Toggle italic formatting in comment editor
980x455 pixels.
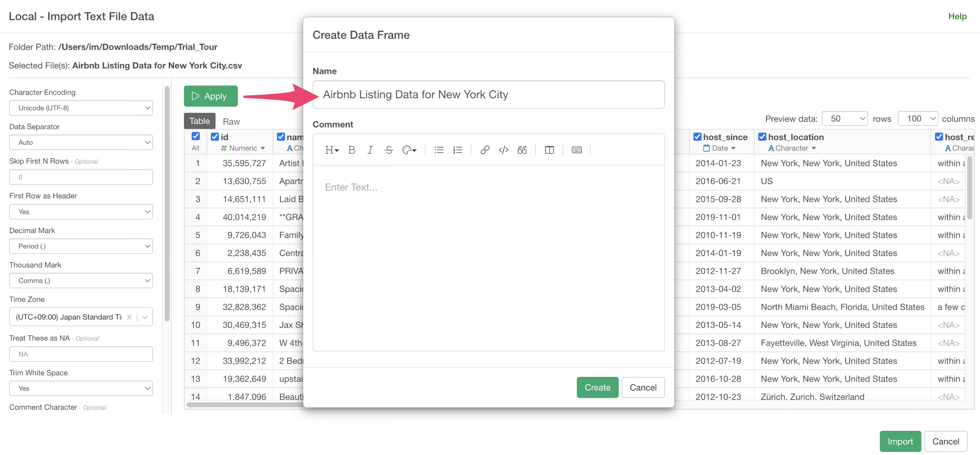click(x=370, y=150)
